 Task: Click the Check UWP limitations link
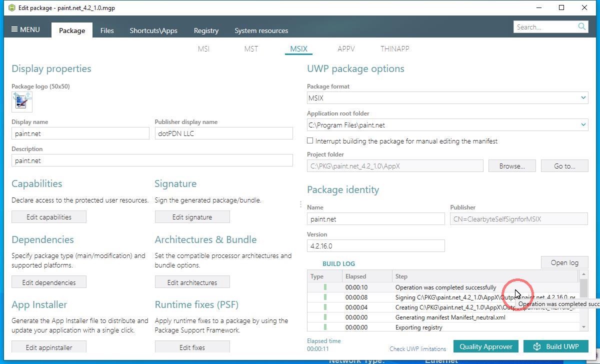417,348
